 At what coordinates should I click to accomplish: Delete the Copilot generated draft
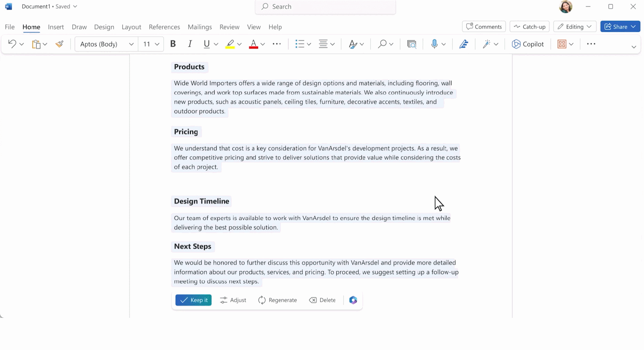[322, 300]
